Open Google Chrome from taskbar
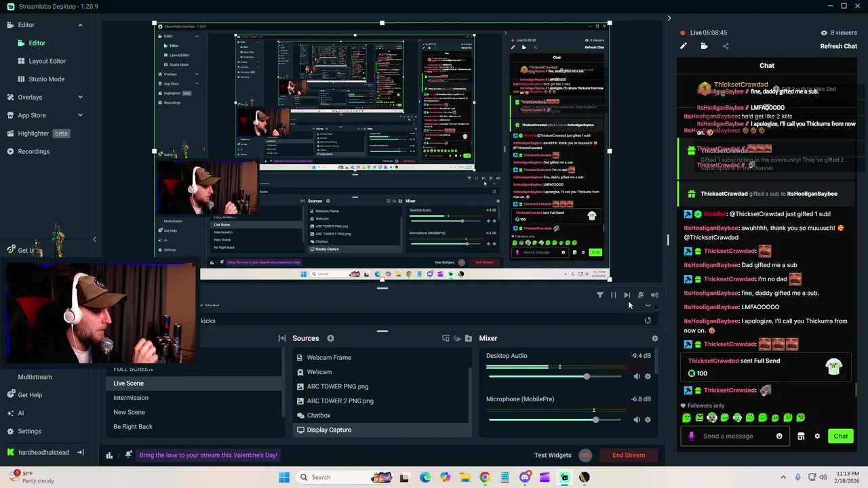Viewport: 868px width, 488px height. click(484, 477)
